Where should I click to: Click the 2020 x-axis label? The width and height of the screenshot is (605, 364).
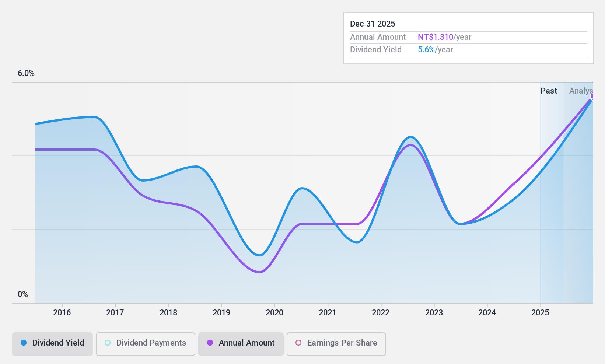(274, 312)
